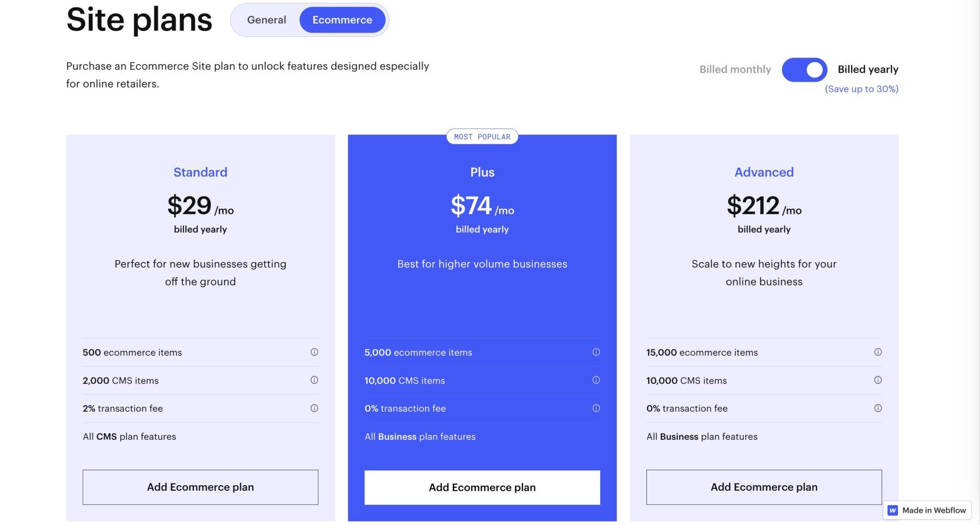Click Plus plan's All Business plan features

tap(420, 437)
